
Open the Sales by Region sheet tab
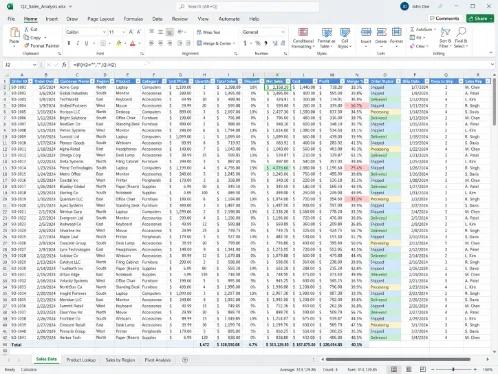point(120,360)
